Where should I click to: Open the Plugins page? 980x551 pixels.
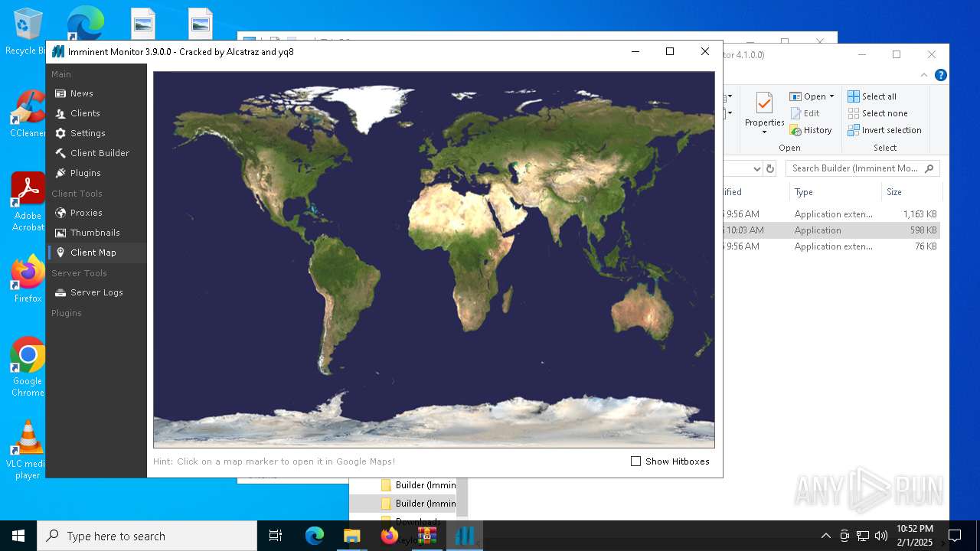[85, 173]
